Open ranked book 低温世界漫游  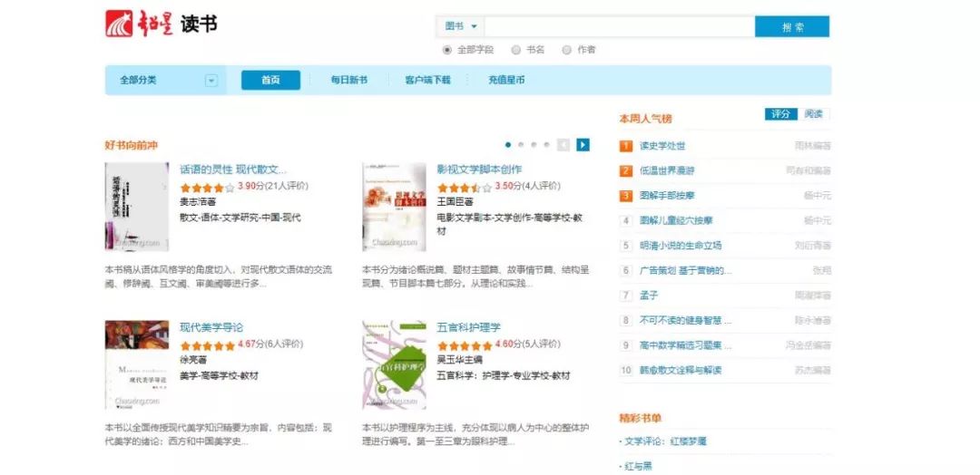tap(667, 170)
